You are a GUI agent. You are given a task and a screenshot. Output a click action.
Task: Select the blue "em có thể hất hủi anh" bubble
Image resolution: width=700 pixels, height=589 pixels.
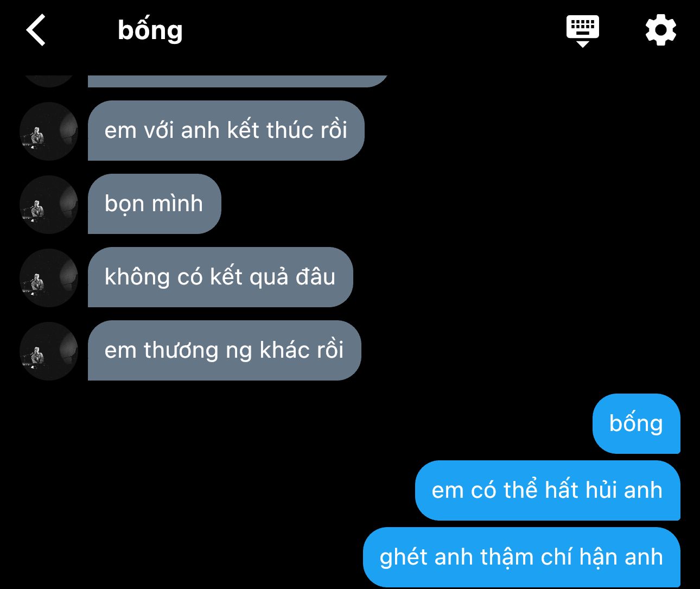click(548, 490)
